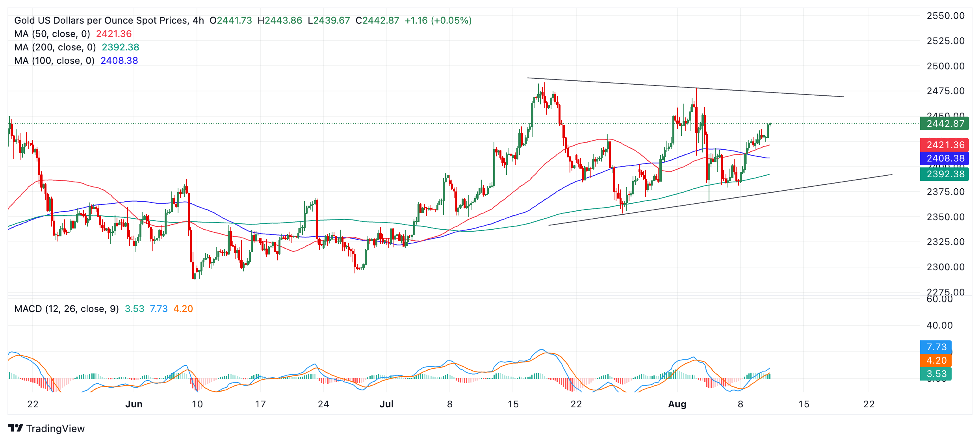
Task: Select the MACD (12, 26, close, 9) label
Action: click(x=66, y=309)
